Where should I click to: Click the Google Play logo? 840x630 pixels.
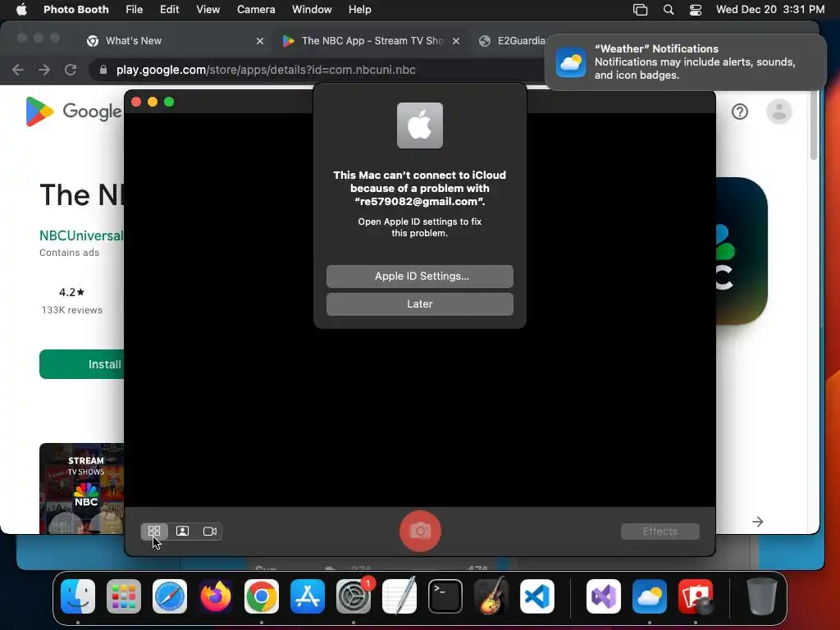tap(74, 112)
